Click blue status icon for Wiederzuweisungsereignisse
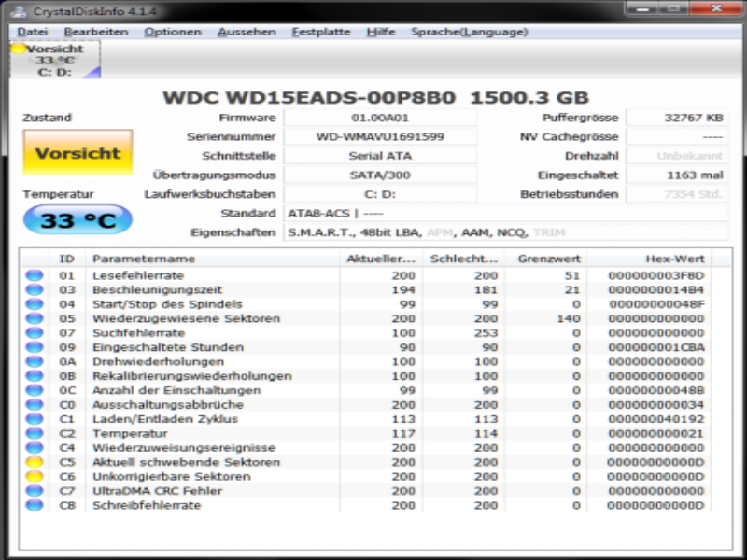The height and width of the screenshot is (560, 747). 35,448
